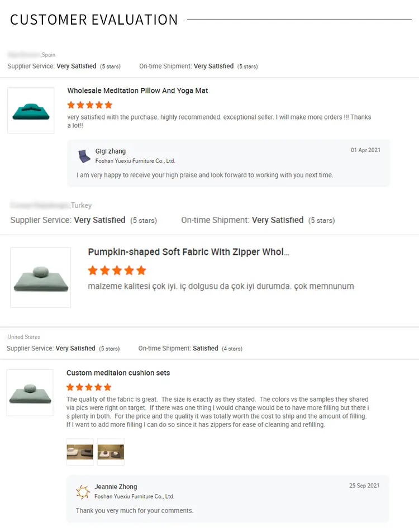Click the star rating under Wholesale Meditation Pillow
The height and width of the screenshot is (532, 419).
click(89, 105)
